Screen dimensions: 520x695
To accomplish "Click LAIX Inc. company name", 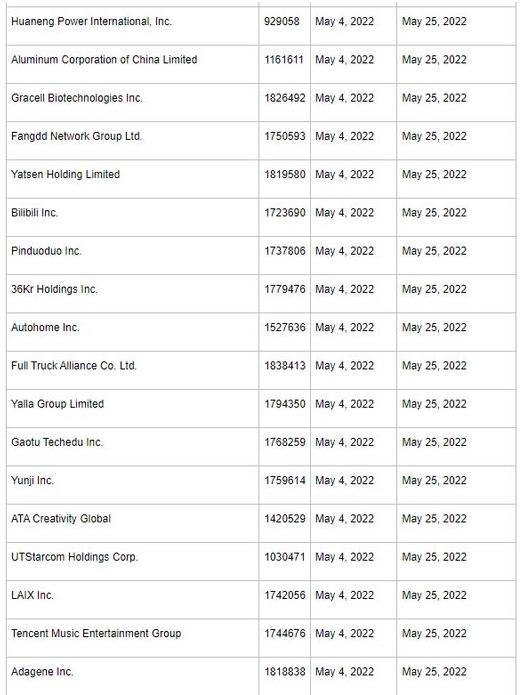I will point(32,595).
